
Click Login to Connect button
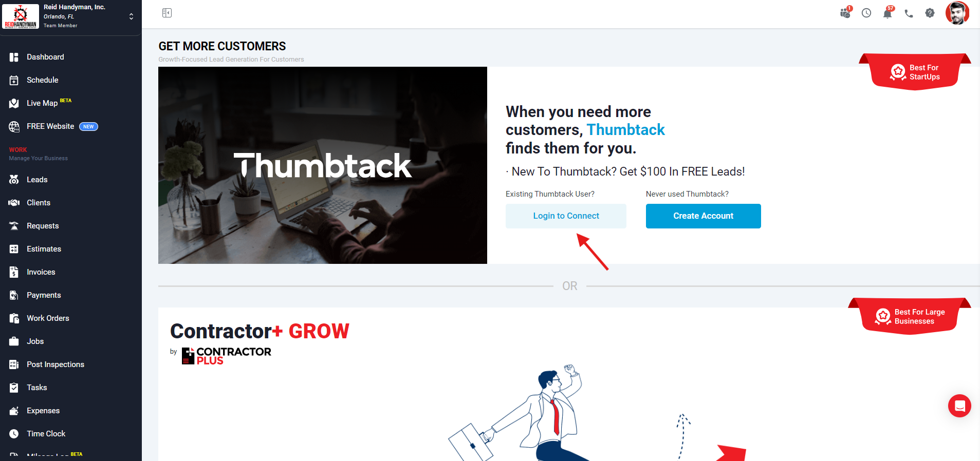(x=566, y=216)
